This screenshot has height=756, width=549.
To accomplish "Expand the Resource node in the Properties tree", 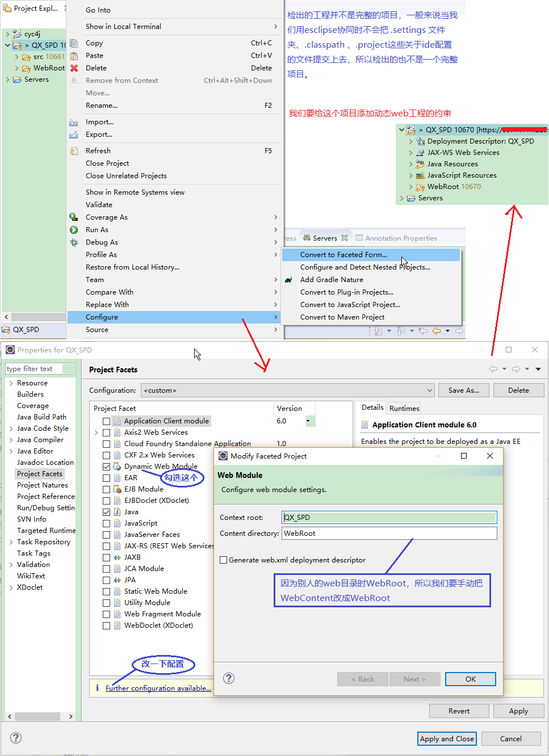I will point(11,383).
